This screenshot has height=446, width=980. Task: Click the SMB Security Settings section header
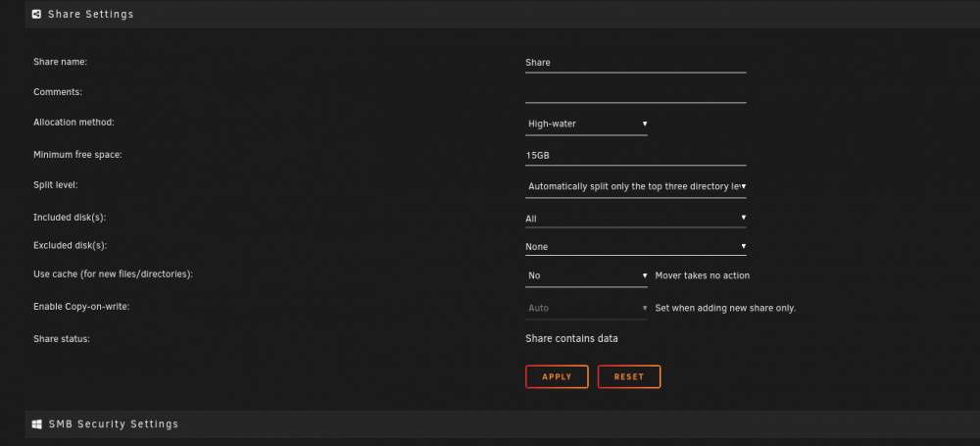(x=114, y=424)
